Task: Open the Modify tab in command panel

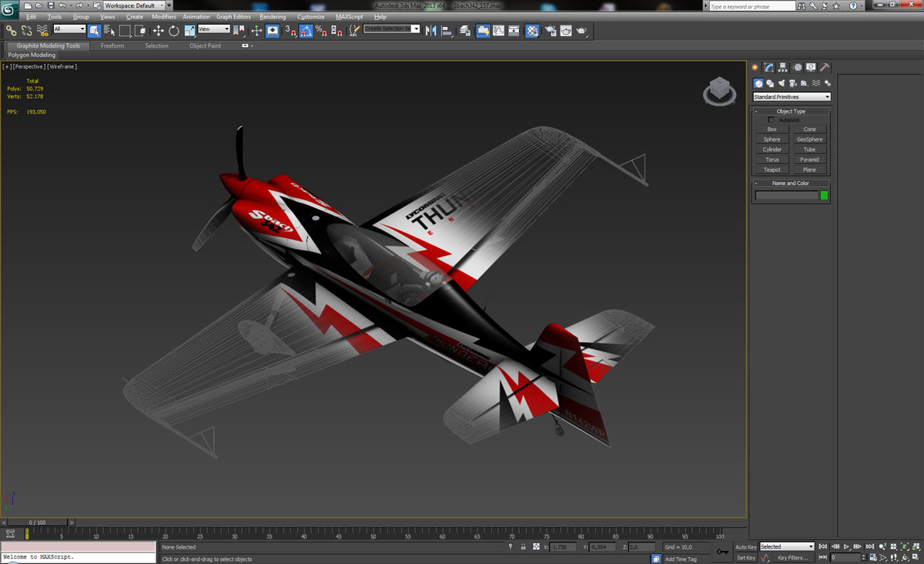Action: (x=768, y=68)
